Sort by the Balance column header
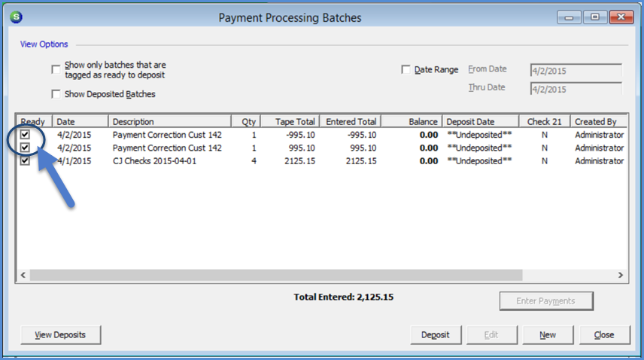644x360 pixels. pyautogui.click(x=412, y=122)
